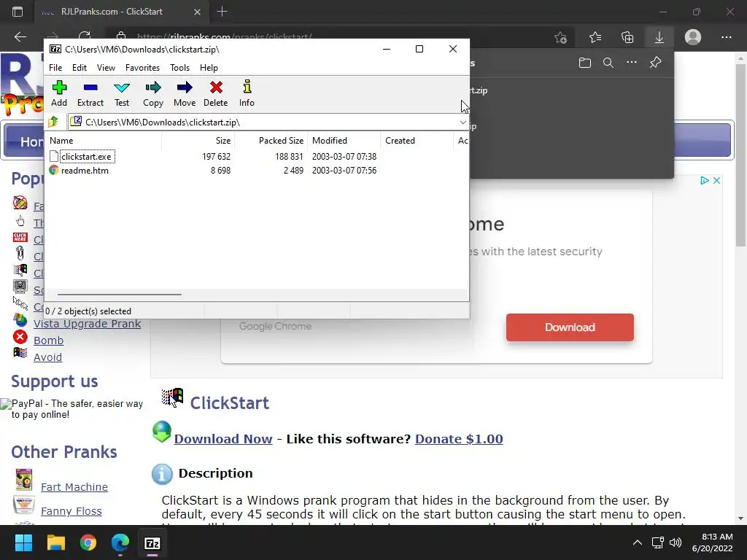Click the Move toolbar icon
747x560 pixels.
(185, 93)
